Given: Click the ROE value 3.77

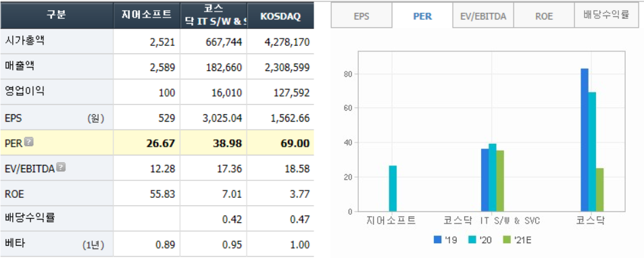Looking at the screenshot, I should [300, 194].
